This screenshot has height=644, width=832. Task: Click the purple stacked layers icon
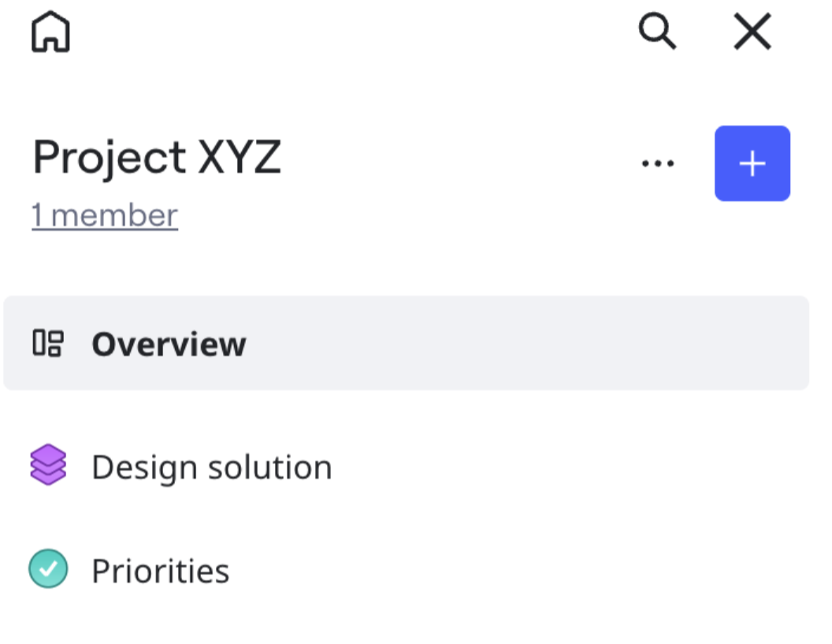[48, 465]
